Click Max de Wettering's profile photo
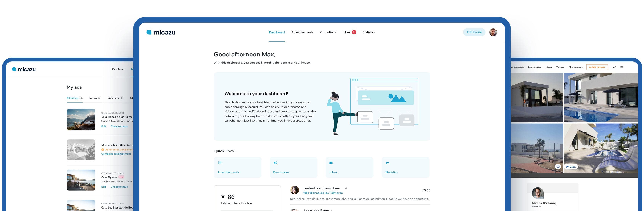This screenshot has width=644, height=211. click(537, 193)
